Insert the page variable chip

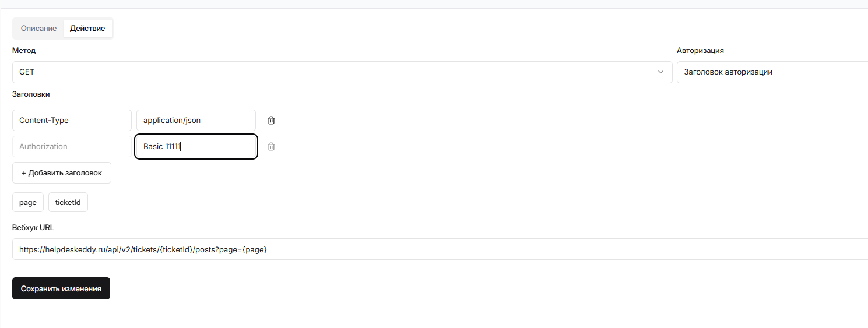28,203
